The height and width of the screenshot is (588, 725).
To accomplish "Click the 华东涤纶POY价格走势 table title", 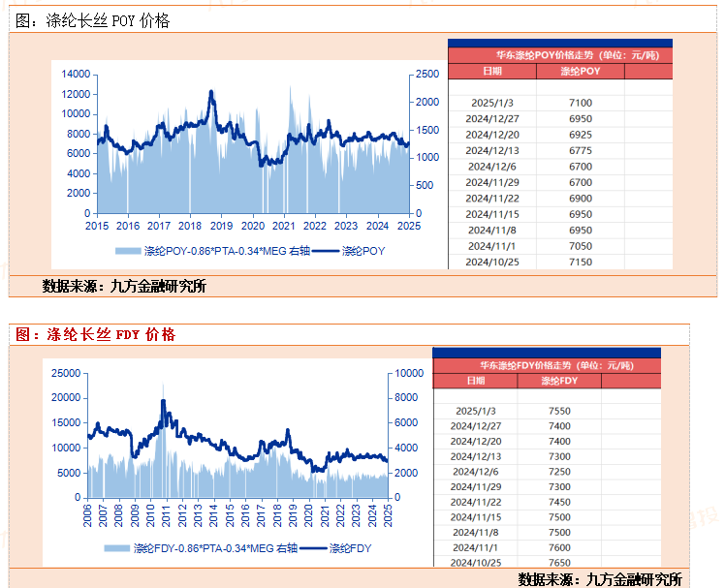I will 559,55.
